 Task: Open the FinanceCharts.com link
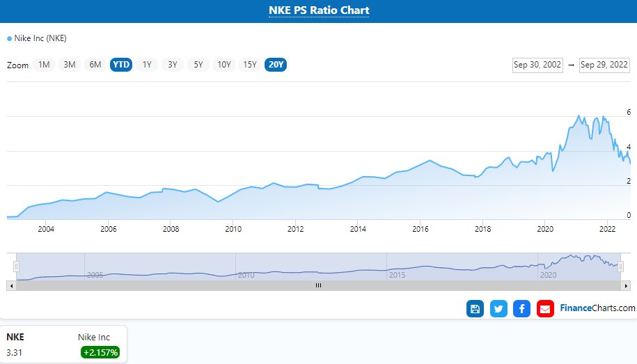pos(597,308)
